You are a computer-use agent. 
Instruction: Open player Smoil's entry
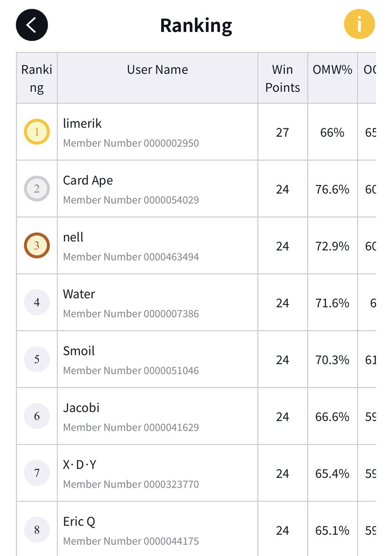79,351
